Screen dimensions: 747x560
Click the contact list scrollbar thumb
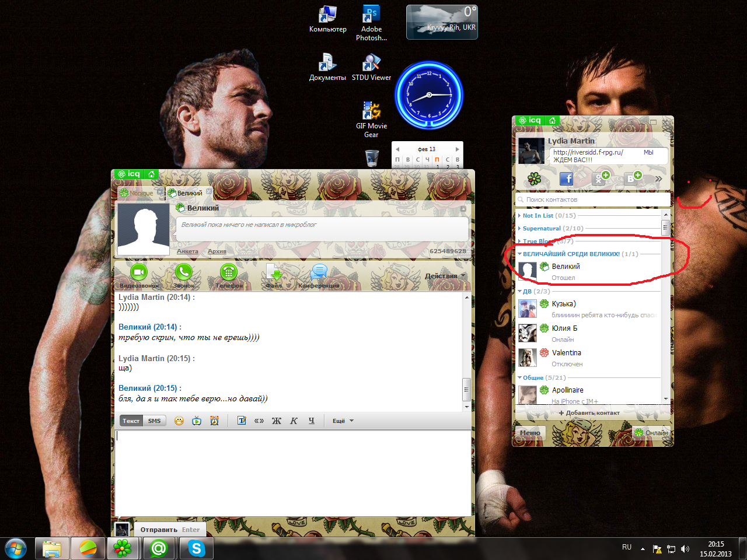[665, 228]
